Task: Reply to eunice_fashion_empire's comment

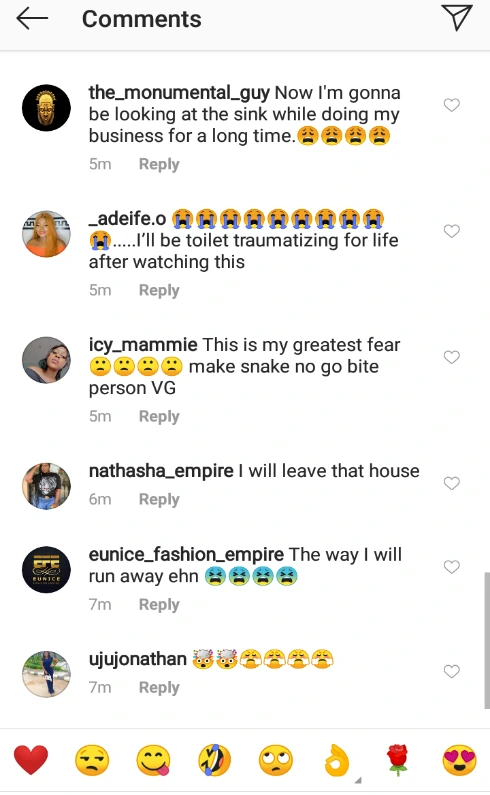Action: tap(159, 604)
